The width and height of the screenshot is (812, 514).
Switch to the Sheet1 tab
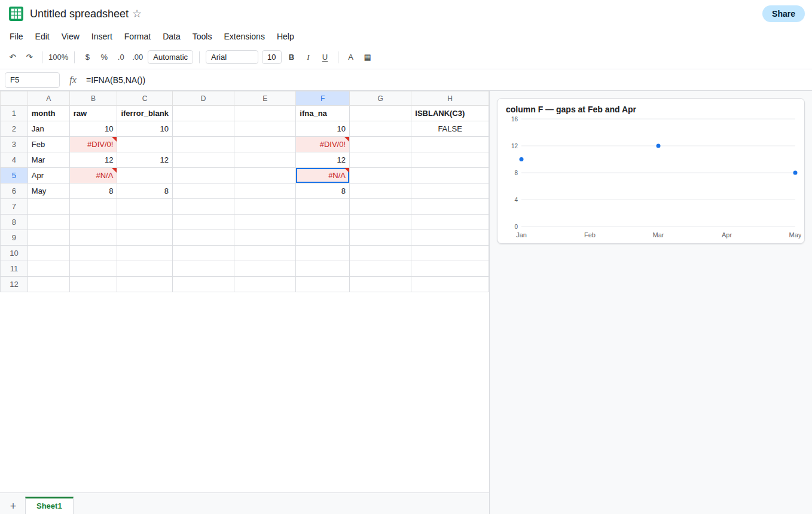(x=49, y=506)
